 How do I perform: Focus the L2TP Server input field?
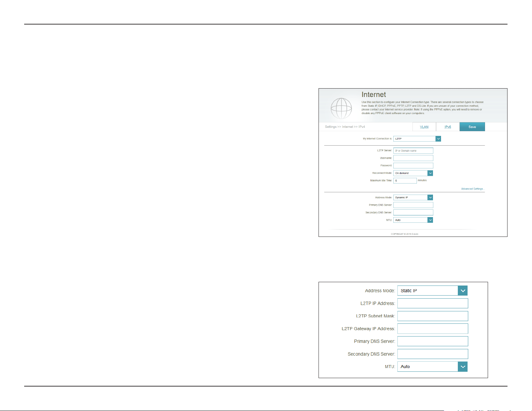[413, 151]
